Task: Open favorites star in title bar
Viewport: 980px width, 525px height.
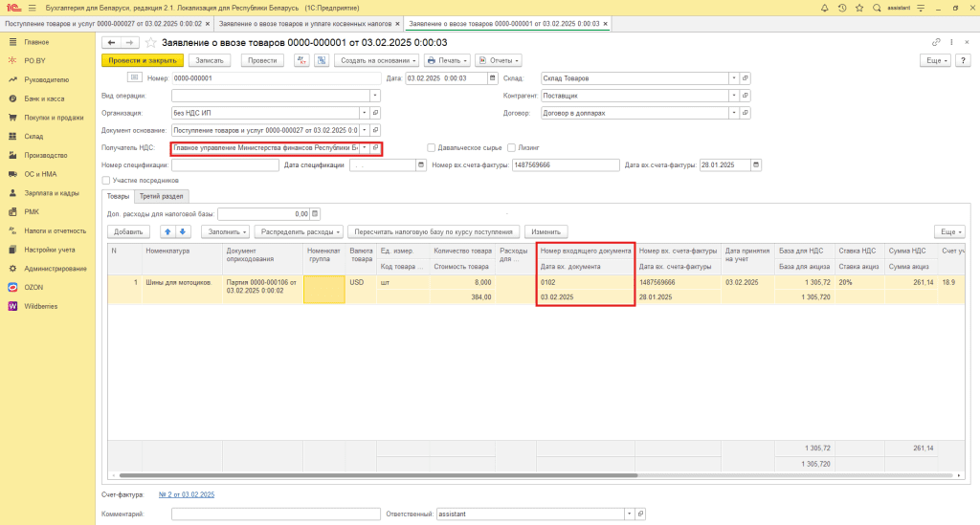Action: [859, 8]
